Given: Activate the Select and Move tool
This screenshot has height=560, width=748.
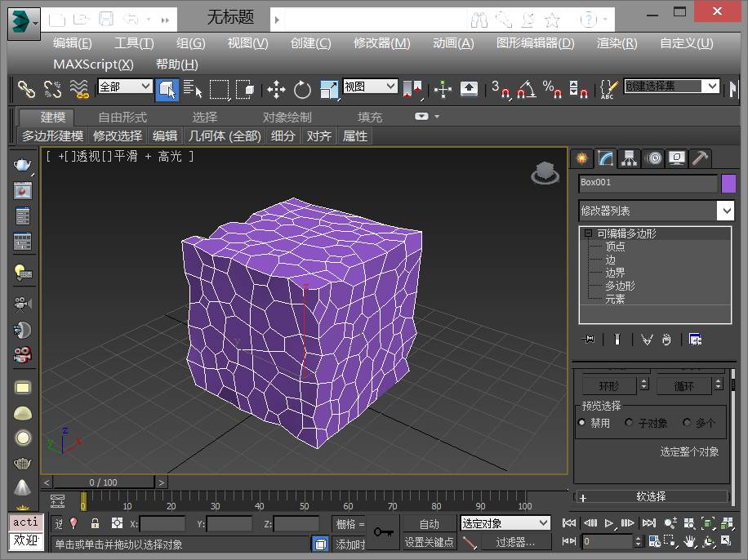Looking at the screenshot, I should pyautogui.click(x=276, y=89).
